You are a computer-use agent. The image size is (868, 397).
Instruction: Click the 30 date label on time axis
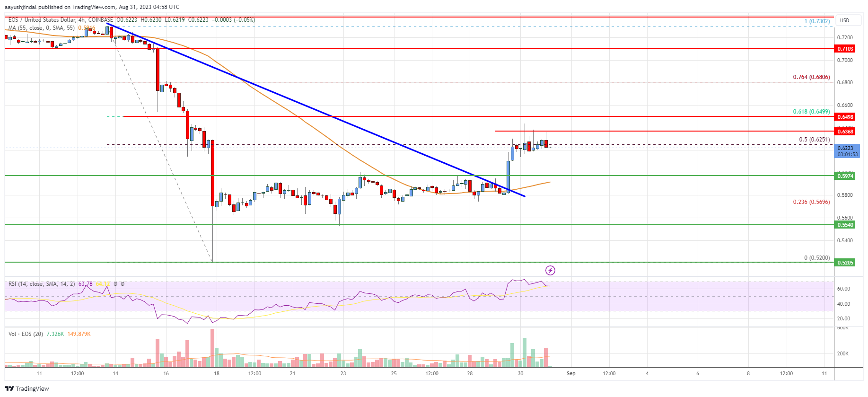[520, 373]
